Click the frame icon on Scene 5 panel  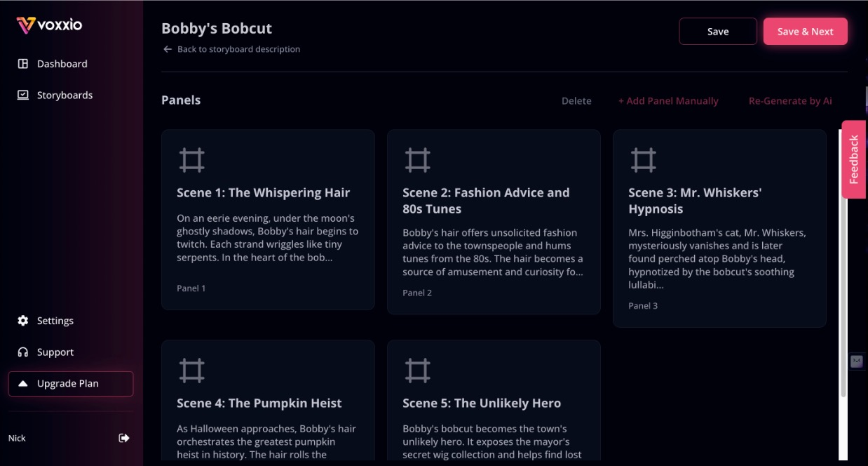point(418,370)
